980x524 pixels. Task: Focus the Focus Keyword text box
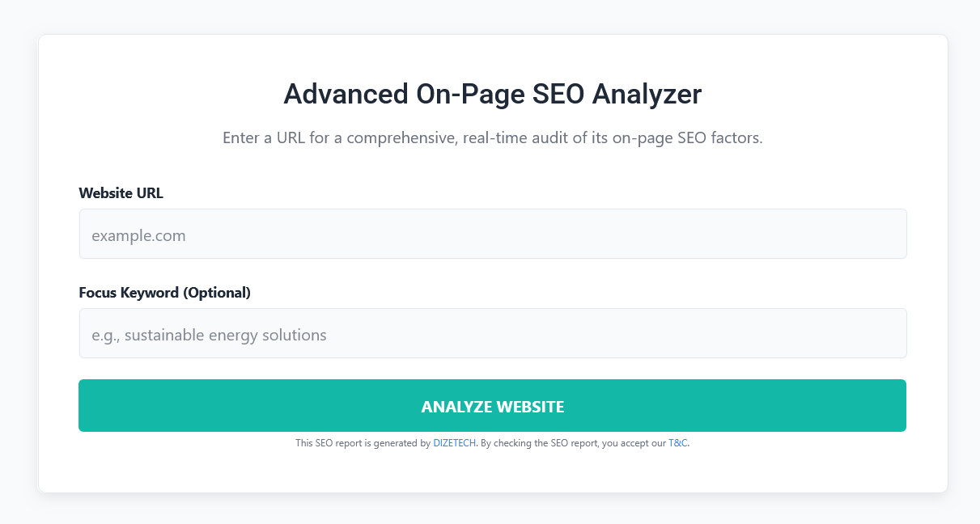pos(492,333)
